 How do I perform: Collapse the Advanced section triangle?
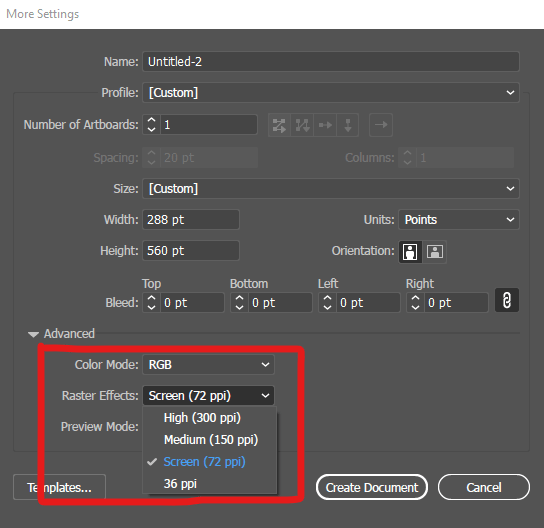pyautogui.click(x=33, y=334)
